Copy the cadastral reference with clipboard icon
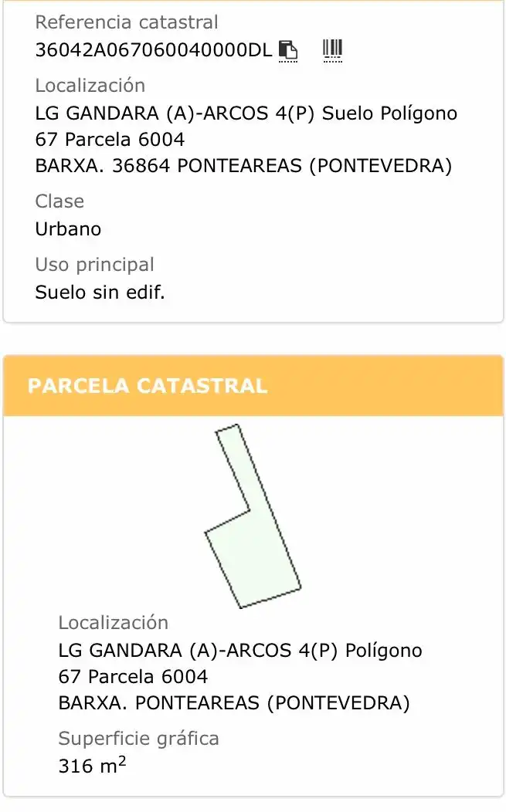 click(x=288, y=51)
